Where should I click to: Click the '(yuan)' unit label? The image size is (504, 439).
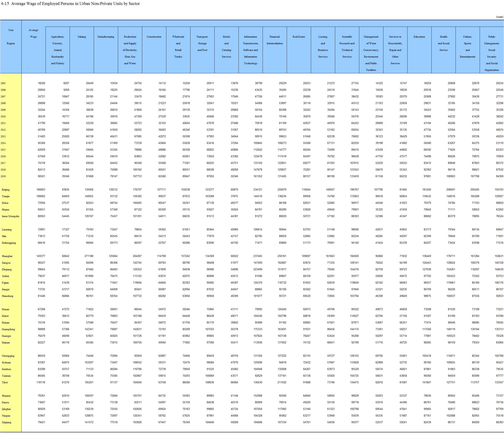pyautogui.click(x=499, y=17)
